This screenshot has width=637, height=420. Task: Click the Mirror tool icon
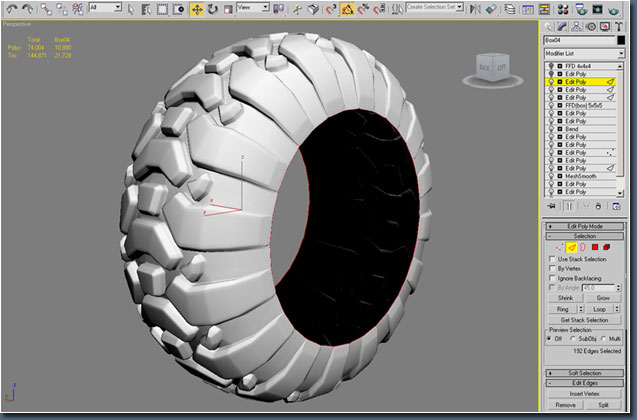pos(475,9)
